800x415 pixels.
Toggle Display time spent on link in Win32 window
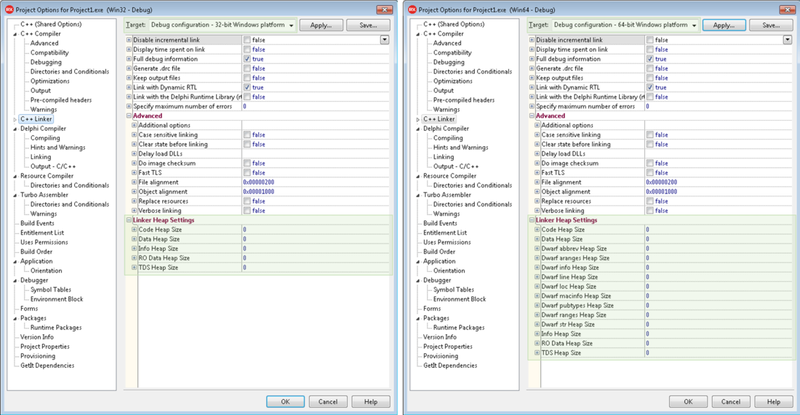(247, 50)
